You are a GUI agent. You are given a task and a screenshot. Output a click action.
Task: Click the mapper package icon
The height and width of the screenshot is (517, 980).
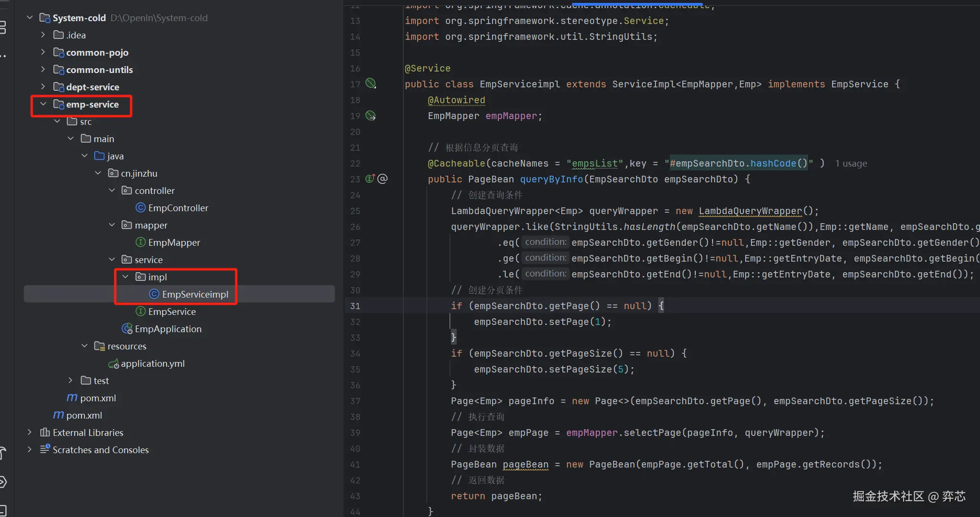pos(127,225)
